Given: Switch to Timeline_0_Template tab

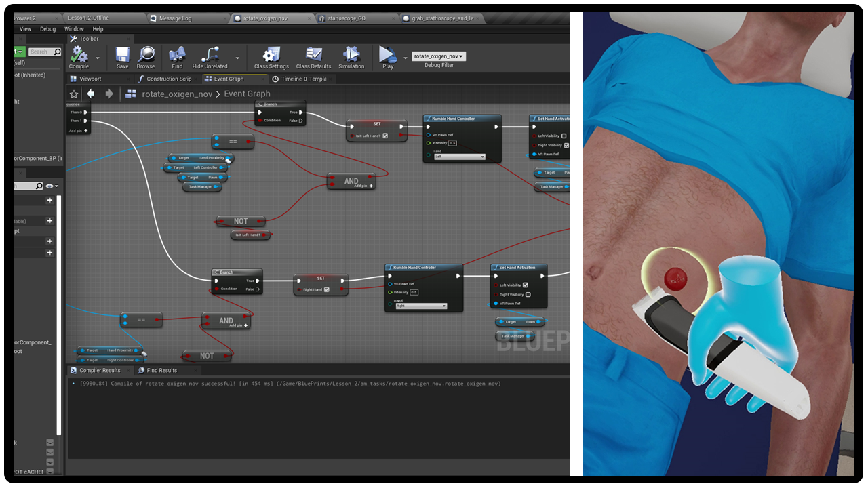Looking at the screenshot, I should point(304,79).
